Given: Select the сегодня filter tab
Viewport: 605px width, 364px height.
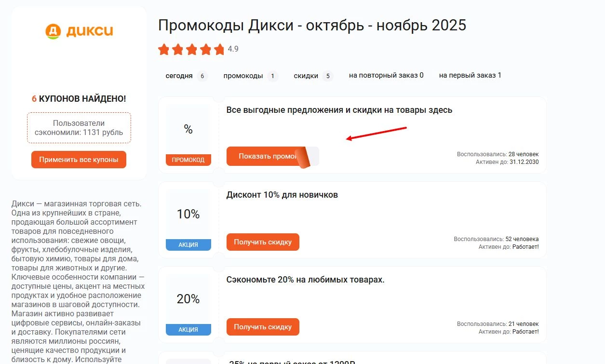Looking at the screenshot, I should pos(181,76).
